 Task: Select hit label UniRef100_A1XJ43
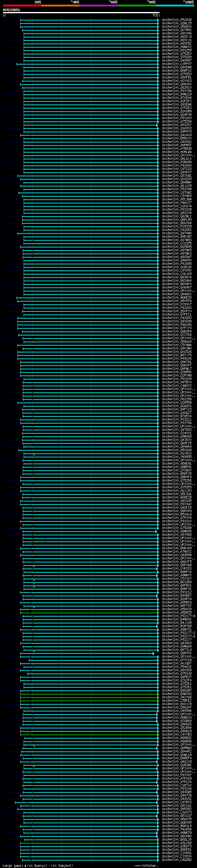coord(177,491)
